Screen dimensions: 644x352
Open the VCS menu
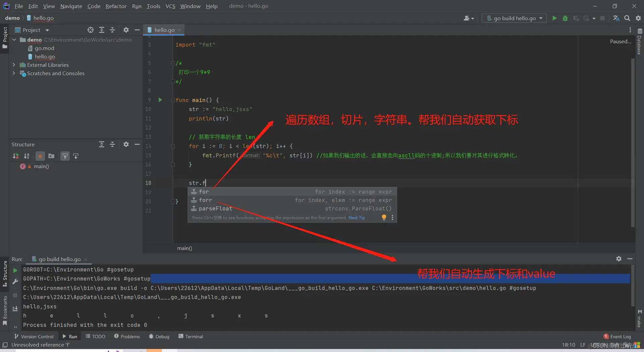(x=170, y=6)
